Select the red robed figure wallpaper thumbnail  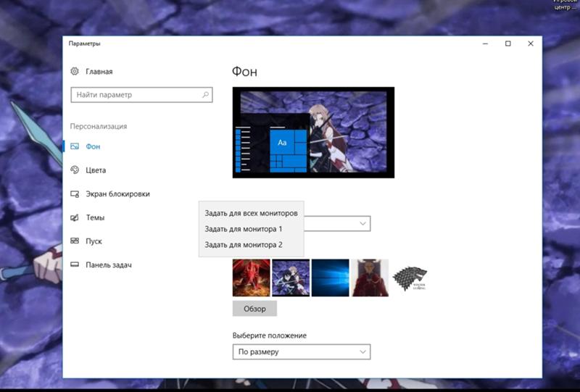pyautogui.click(x=370, y=278)
